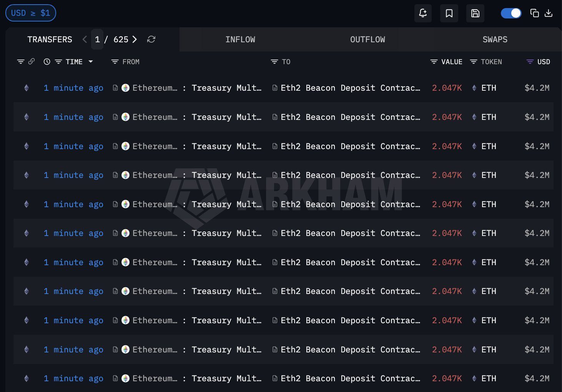Go to next transfers page with right chevron
Viewport: 562px width, 392px height.
[135, 39]
